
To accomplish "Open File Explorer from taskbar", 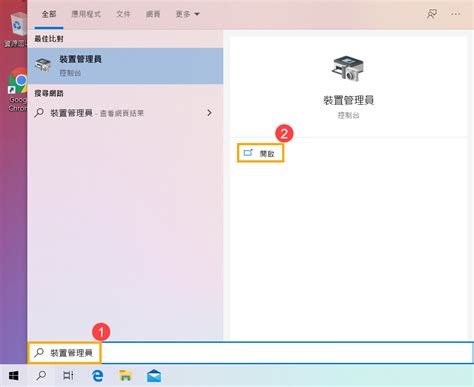I will (125, 376).
